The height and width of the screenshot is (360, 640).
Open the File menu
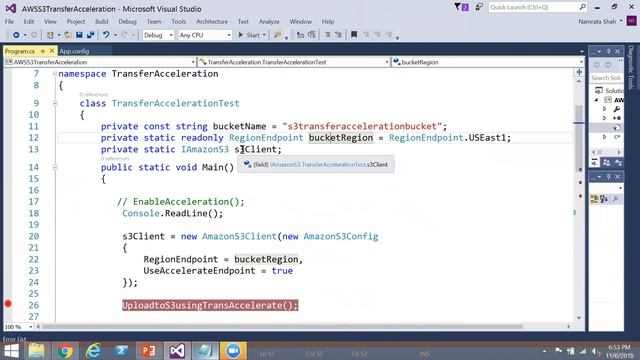click(x=9, y=22)
